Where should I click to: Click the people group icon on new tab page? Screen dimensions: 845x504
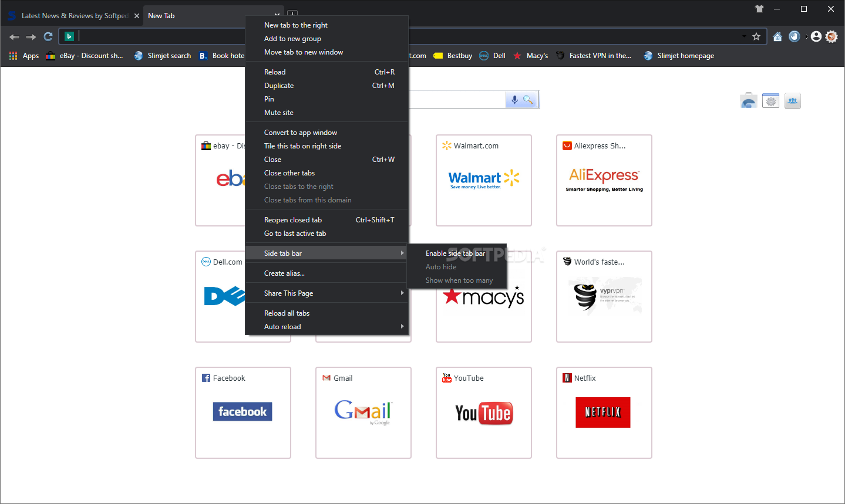click(x=793, y=101)
